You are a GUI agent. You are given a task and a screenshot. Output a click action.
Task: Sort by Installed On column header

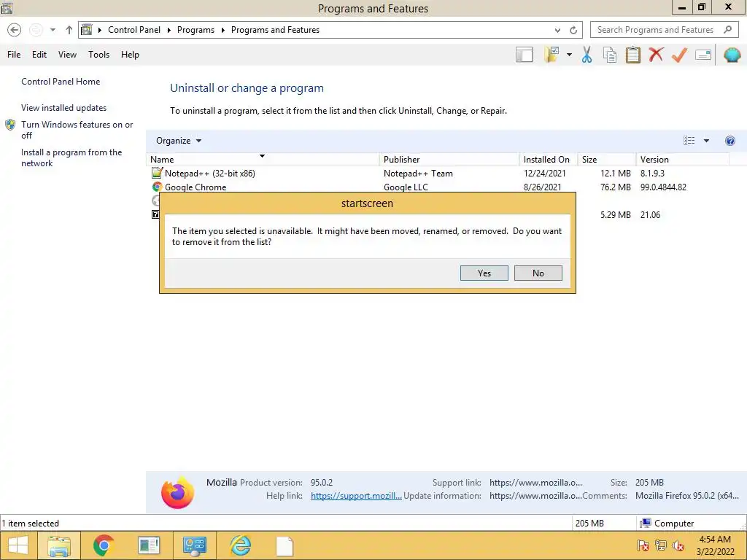pyautogui.click(x=549, y=160)
